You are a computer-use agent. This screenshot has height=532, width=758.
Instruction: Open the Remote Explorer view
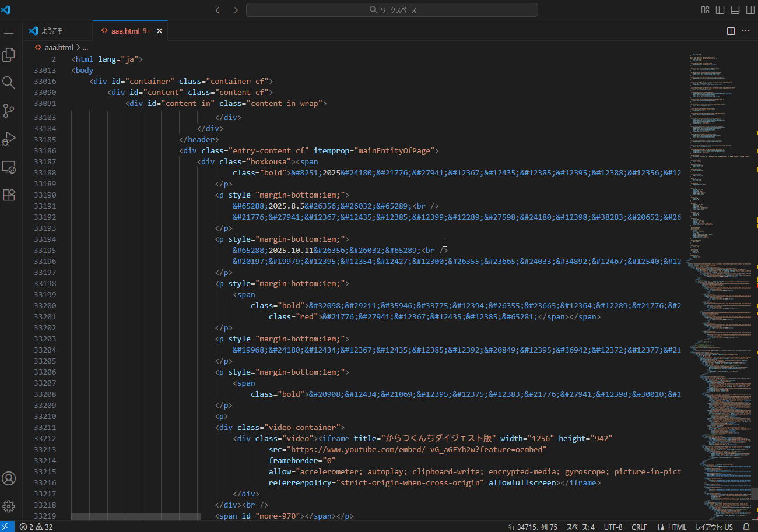pos(9,167)
